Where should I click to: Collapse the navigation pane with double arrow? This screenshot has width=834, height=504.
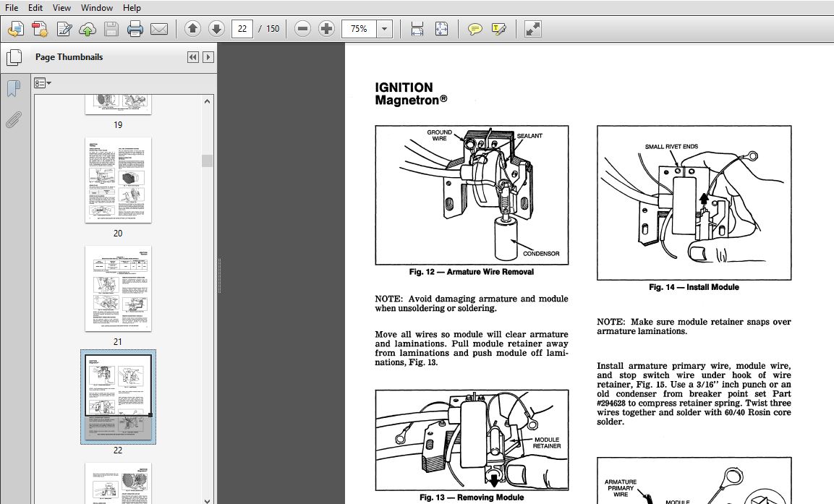[x=193, y=57]
